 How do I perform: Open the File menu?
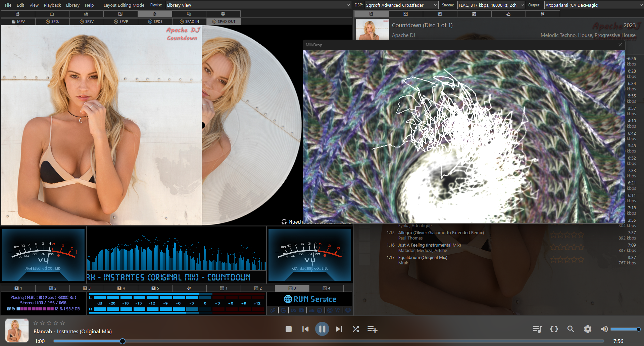[8, 5]
